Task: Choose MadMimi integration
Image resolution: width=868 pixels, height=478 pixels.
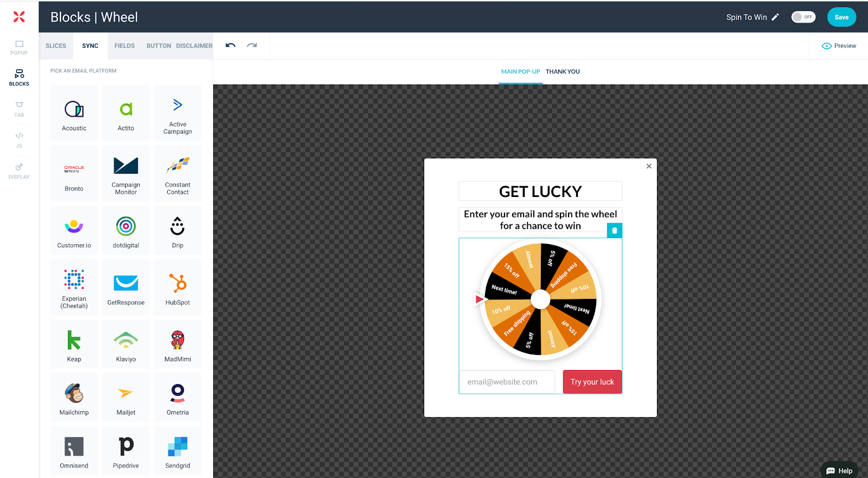Action: (177, 344)
